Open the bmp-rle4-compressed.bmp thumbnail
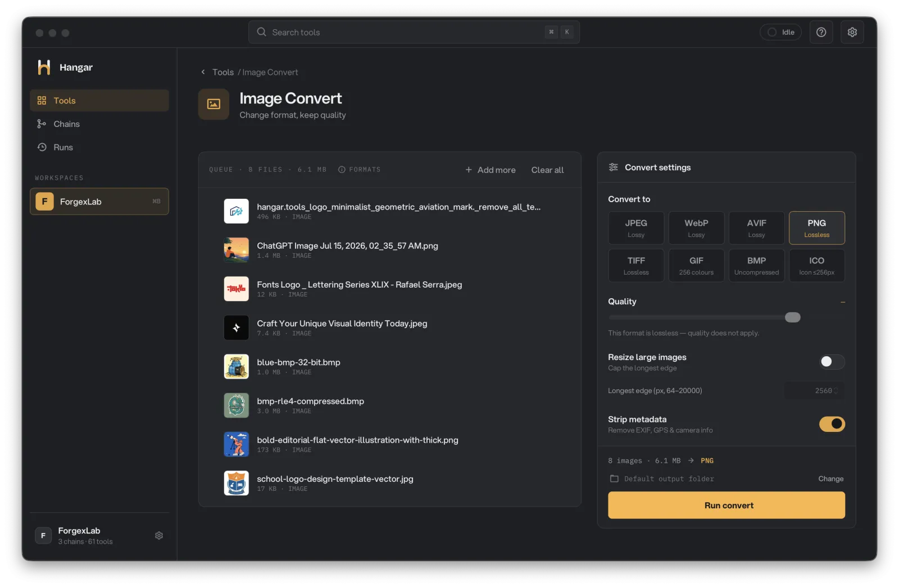The image size is (899, 588). [x=237, y=405]
